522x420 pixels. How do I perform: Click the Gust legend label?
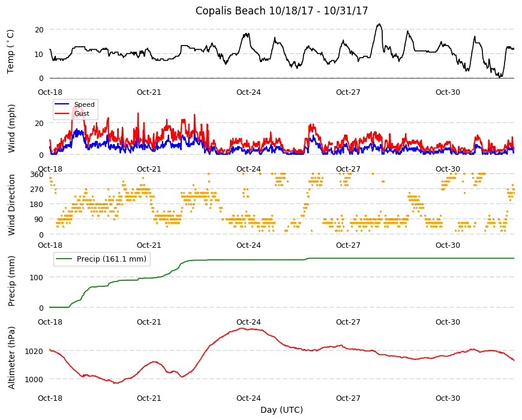point(82,113)
